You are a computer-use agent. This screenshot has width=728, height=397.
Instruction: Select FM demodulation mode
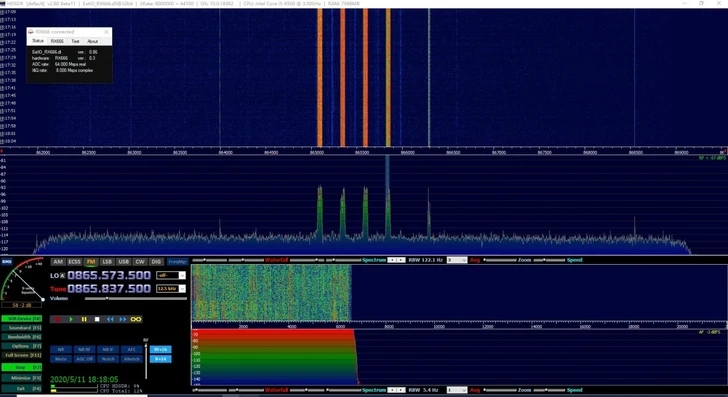point(91,262)
